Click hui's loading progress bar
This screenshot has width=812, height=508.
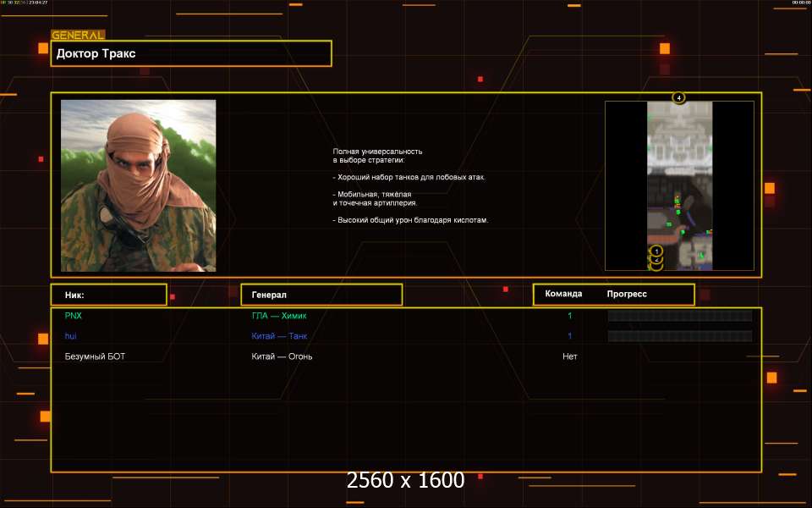click(x=679, y=336)
